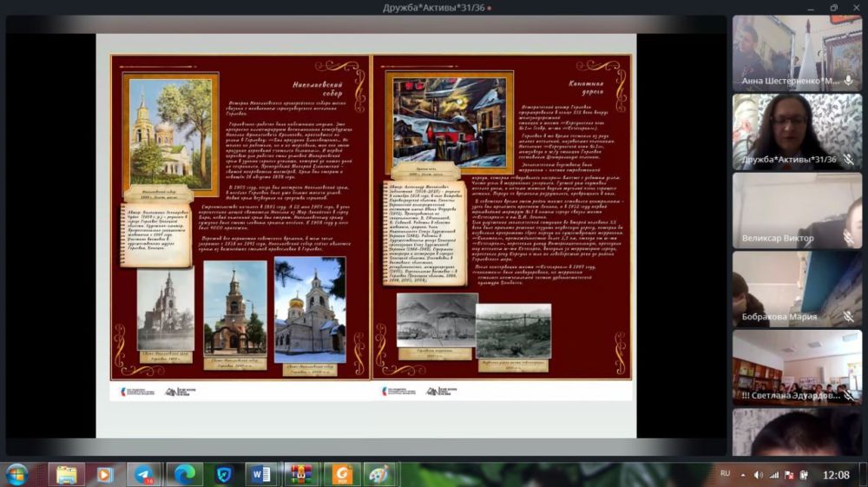
Task: Open the Windows Start menu orb
Action: click(x=16, y=475)
